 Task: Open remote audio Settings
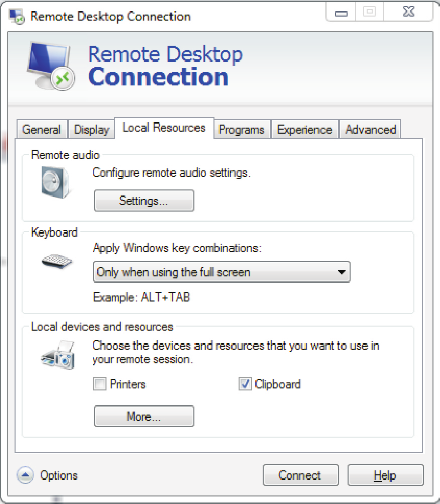coord(144,200)
